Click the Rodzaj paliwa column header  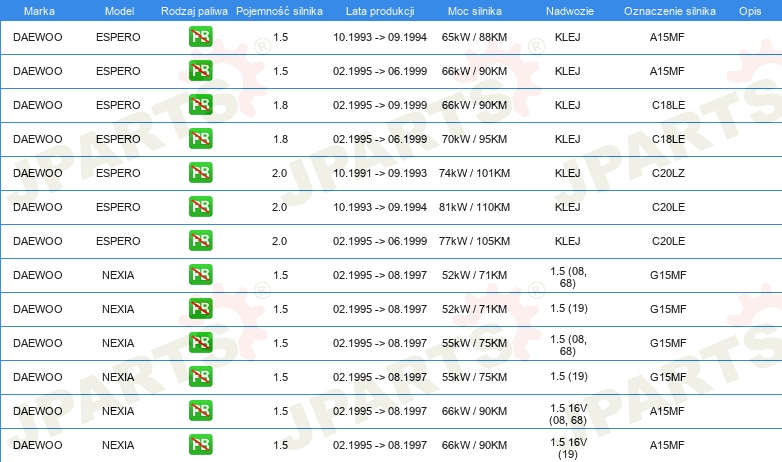[194, 11]
